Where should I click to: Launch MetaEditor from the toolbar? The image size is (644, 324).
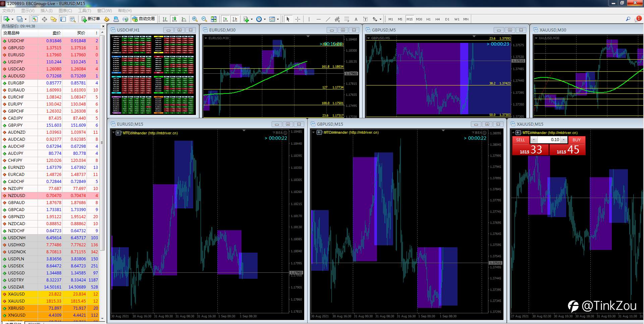107,19
